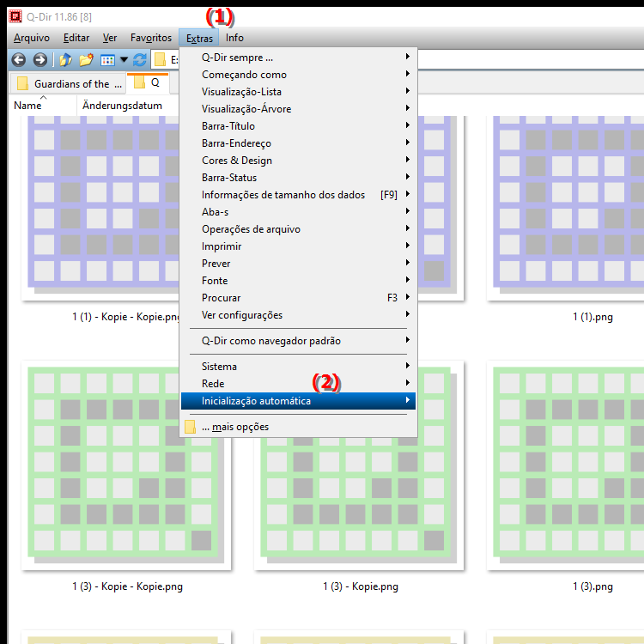Viewport: 644px width, 644px height.
Task: Select thumbnail of 1 (3) - Kopie.png
Action: 359,503
